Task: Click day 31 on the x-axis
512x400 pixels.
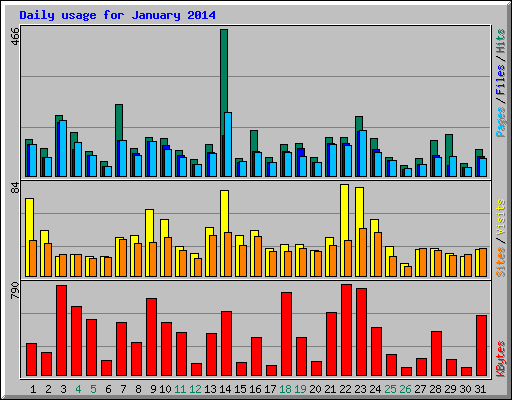Action: pos(480,389)
